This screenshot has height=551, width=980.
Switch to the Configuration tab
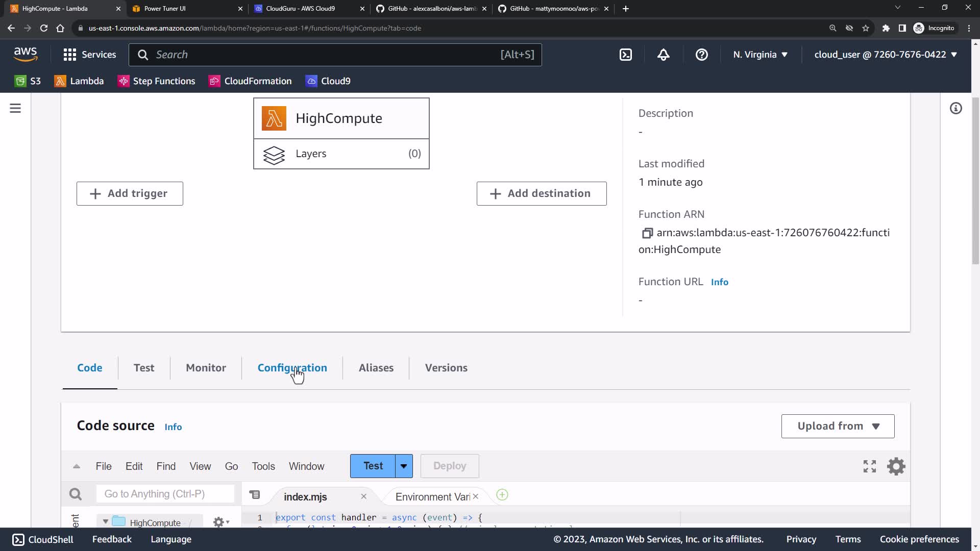(x=292, y=368)
